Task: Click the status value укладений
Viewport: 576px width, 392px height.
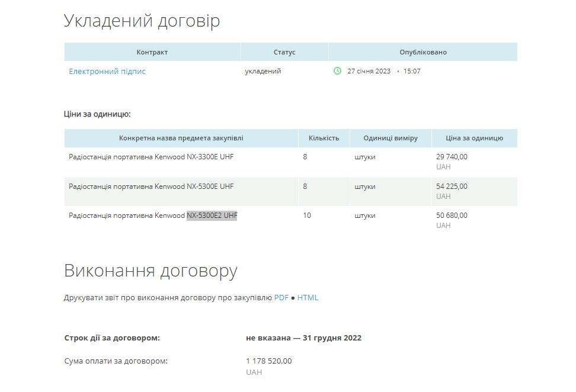Action: pyautogui.click(x=263, y=71)
